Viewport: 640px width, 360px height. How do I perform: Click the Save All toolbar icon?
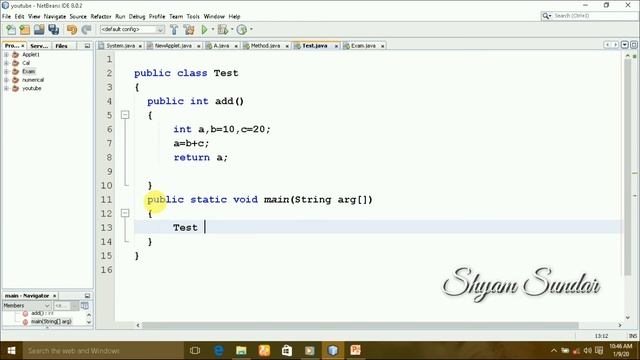(x=54, y=29)
